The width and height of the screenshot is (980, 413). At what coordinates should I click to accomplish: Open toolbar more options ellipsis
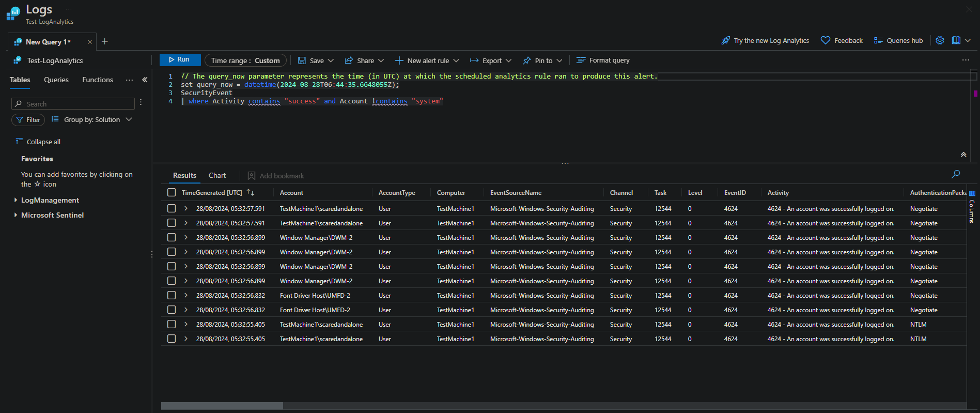tap(966, 60)
